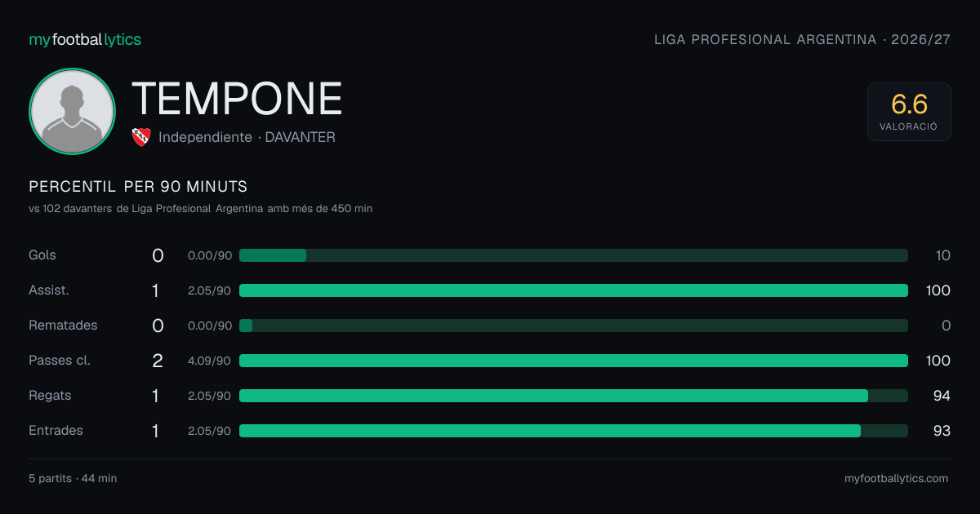Select the TEMPONE player name heading

(x=237, y=99)
